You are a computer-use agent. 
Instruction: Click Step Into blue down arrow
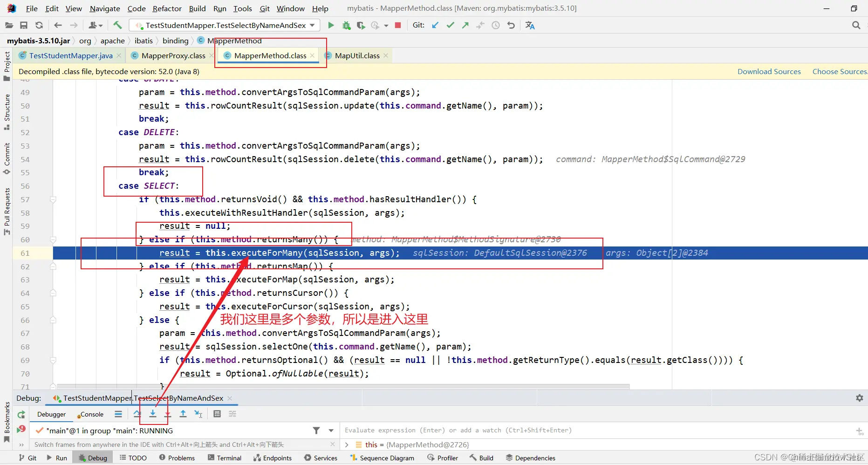(x=152, y=414)
